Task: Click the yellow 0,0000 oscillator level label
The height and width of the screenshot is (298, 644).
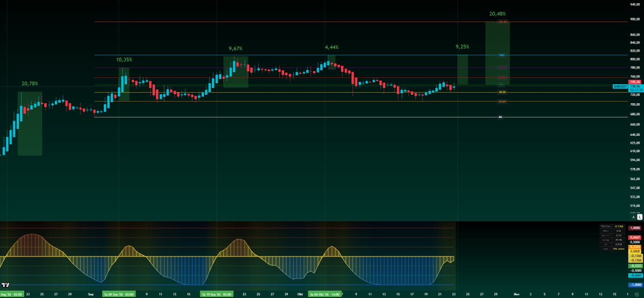Action: pyautogui.click(x=635, y=251)
